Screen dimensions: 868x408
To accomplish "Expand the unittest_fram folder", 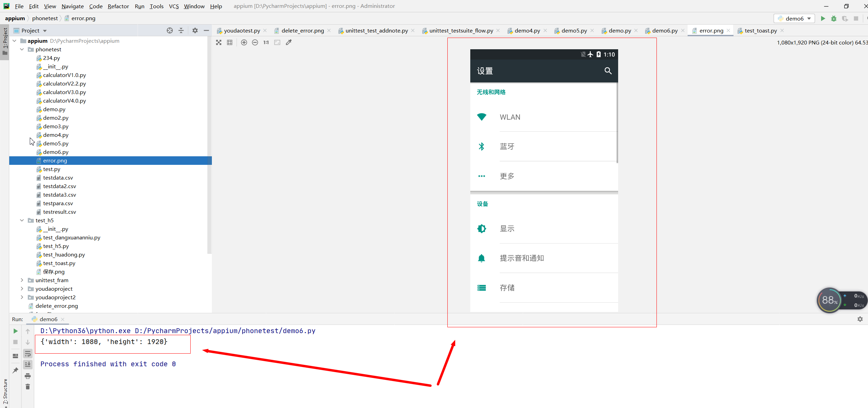I will click(22, 280).
